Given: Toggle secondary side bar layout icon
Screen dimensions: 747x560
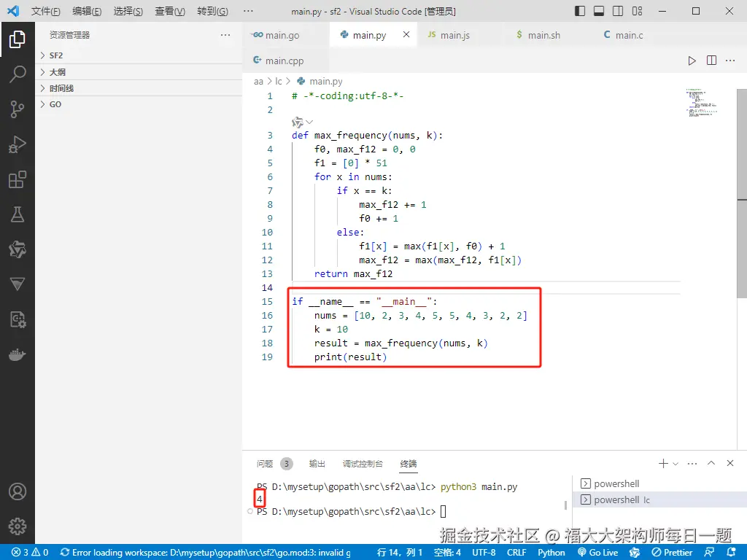Looking at the screenshot, I should pos(618,11).
